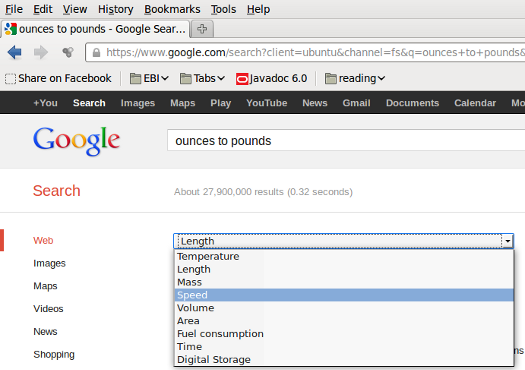Click the unit category dropdown arrow

pyautogui.click(x=508, y=241)
